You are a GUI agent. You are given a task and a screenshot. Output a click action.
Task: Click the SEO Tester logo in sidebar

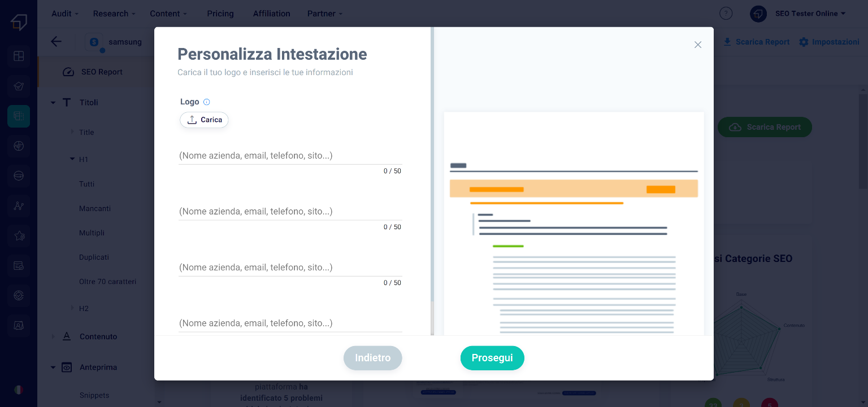tap(19, 23)
